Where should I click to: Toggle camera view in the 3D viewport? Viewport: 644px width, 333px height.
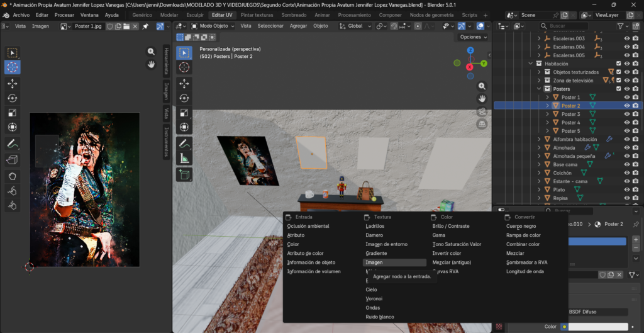(x=482, y=111)
